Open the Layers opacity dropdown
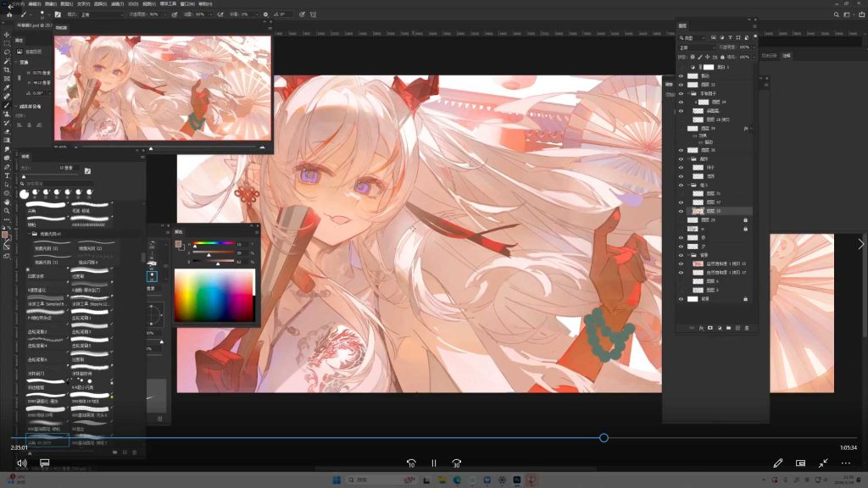The image size is (868, 488). pyautogui.click(x=754, y=47)
